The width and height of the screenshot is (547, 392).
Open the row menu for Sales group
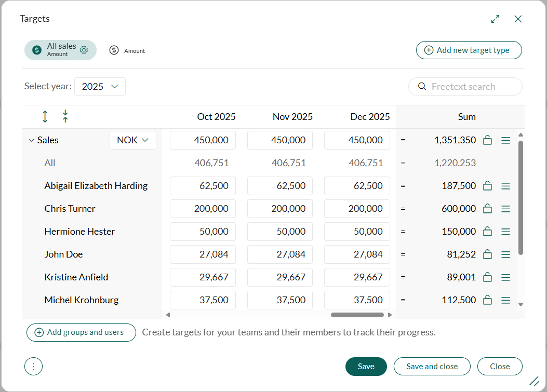pyautogui.click(x=505, y=140)
